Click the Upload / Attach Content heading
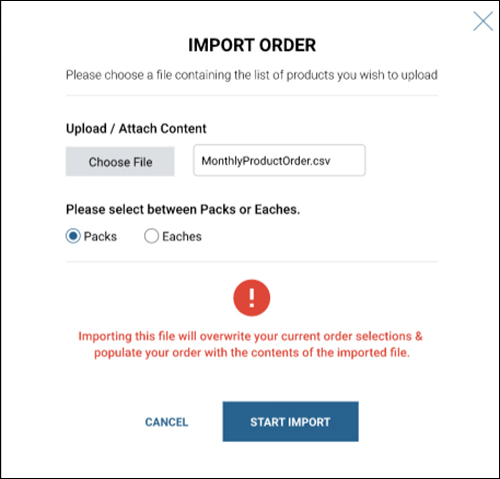Viewport: 500px width, 479px height. [x=136, y=129]
